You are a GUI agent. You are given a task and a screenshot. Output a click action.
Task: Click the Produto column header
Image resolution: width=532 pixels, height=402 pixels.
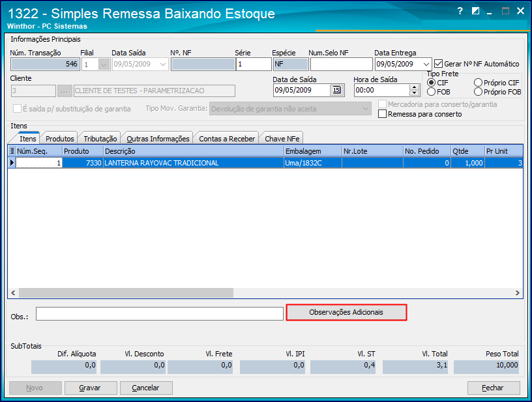click(x=83, y=151)
